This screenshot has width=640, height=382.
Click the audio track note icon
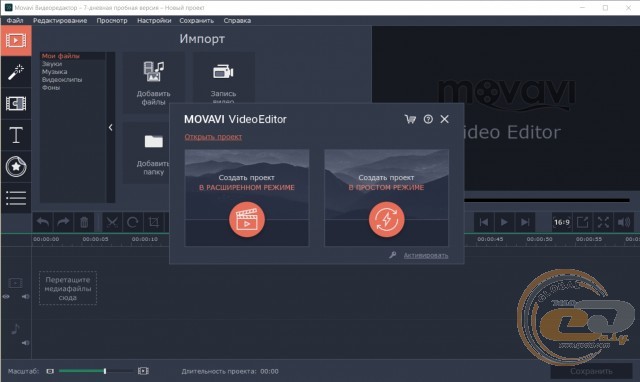coord(15,329)
